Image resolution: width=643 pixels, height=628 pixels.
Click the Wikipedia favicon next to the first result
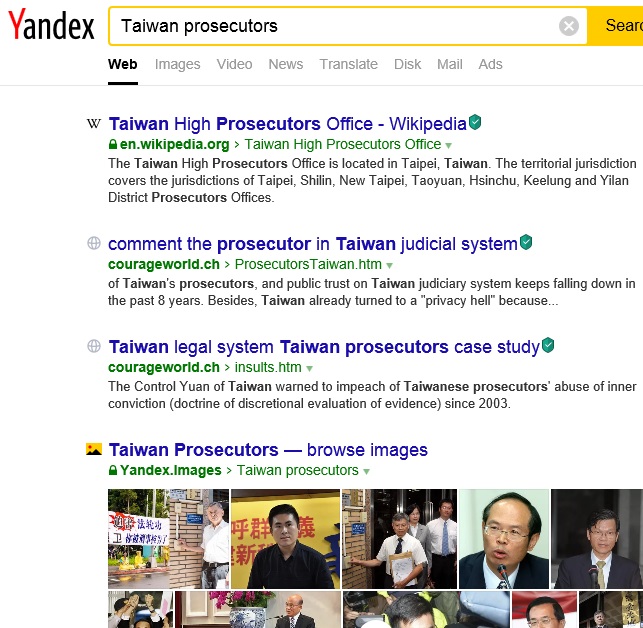click(94, 123)
